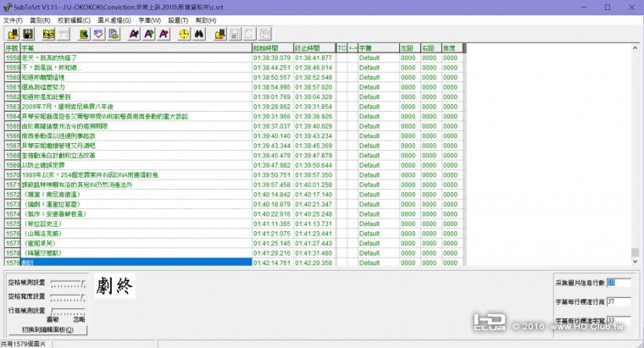The width and height of the screenshot is (644, 348).
Task: Click the scrollbar down arrow of subtitle list
Action: [635, 261]
